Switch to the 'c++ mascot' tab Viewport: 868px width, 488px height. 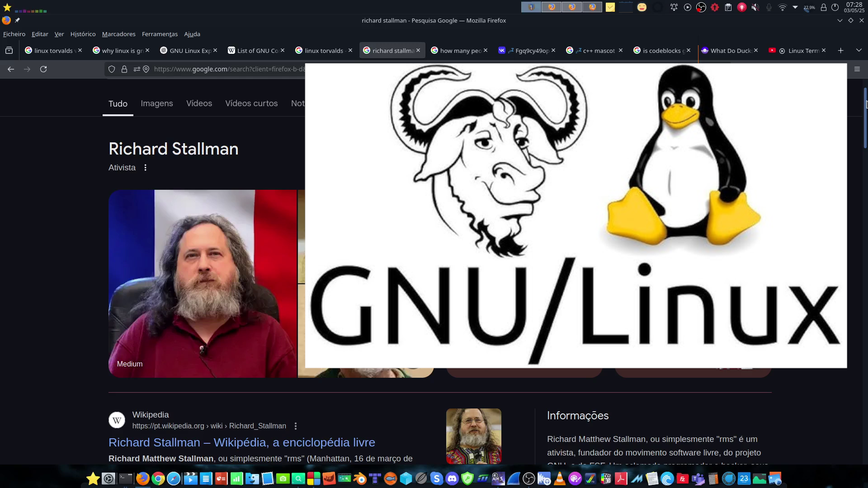tap(594, 51)
